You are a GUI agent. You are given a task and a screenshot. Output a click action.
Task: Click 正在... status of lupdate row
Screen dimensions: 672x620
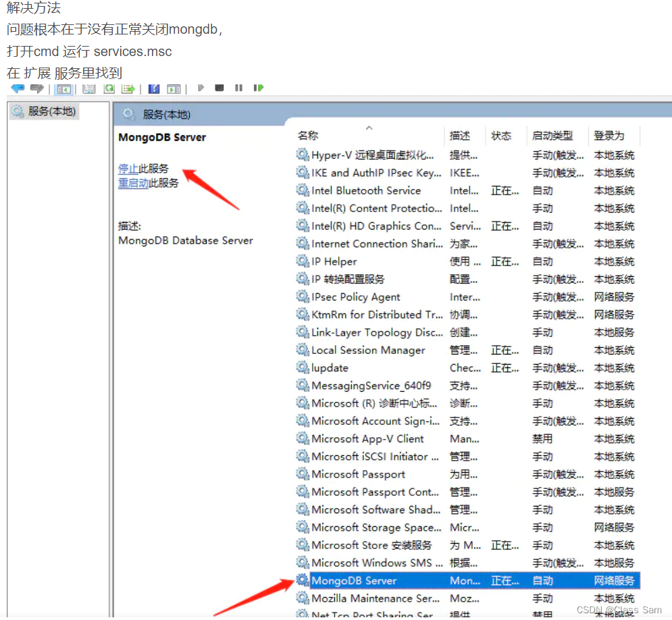505,368
